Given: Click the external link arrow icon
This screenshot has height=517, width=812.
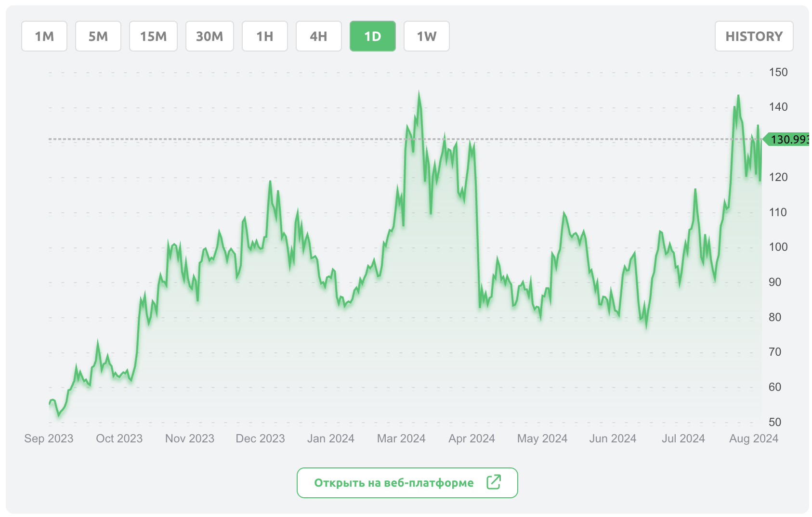Looking at the screenshot, I should pyautogui.click(x=494, y=482).
